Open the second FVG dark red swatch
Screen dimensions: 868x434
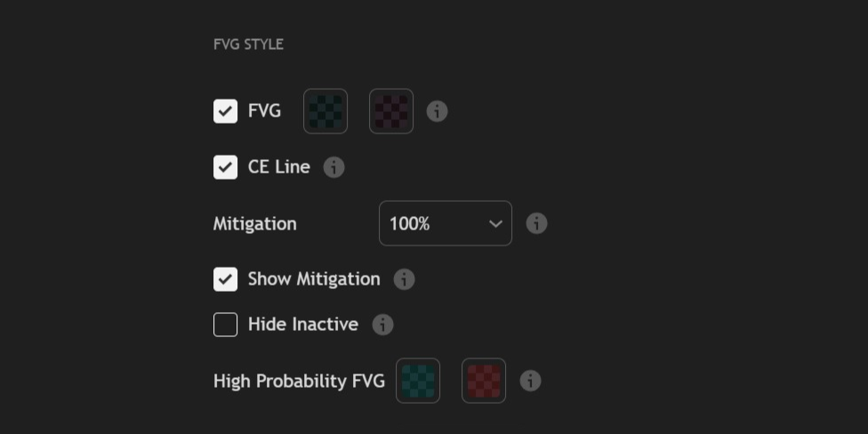click(391, 111)
